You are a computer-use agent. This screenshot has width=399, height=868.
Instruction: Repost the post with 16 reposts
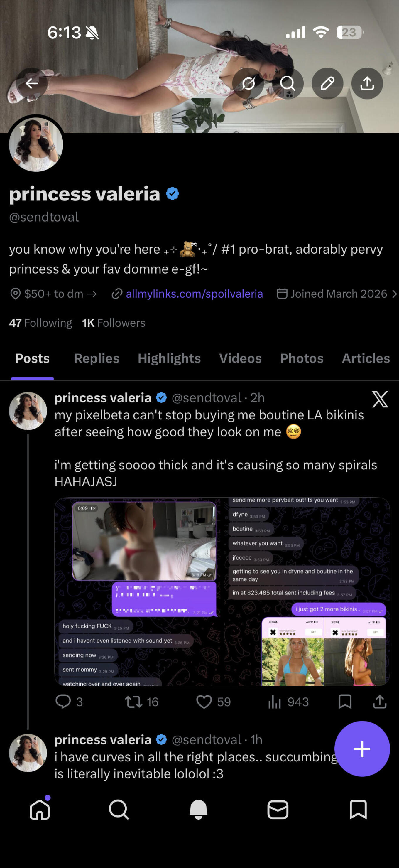134,702
